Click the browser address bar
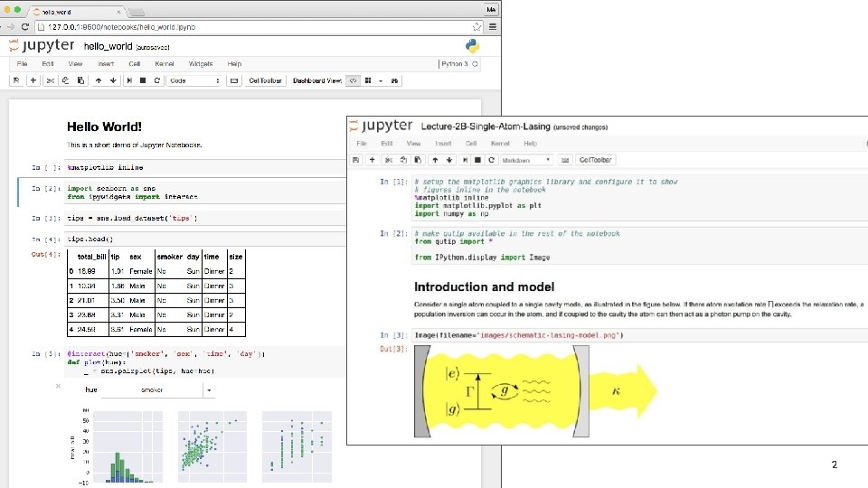 (x=258, y=26)
